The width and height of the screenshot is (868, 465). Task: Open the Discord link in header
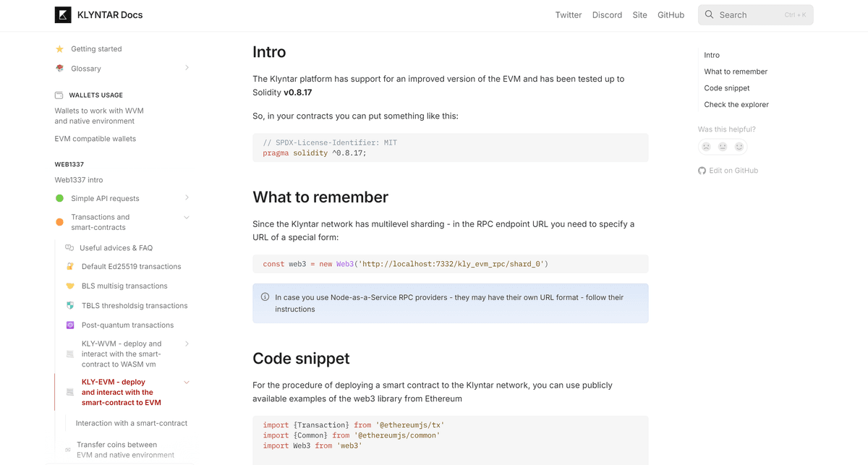click(x=607, y=15)
